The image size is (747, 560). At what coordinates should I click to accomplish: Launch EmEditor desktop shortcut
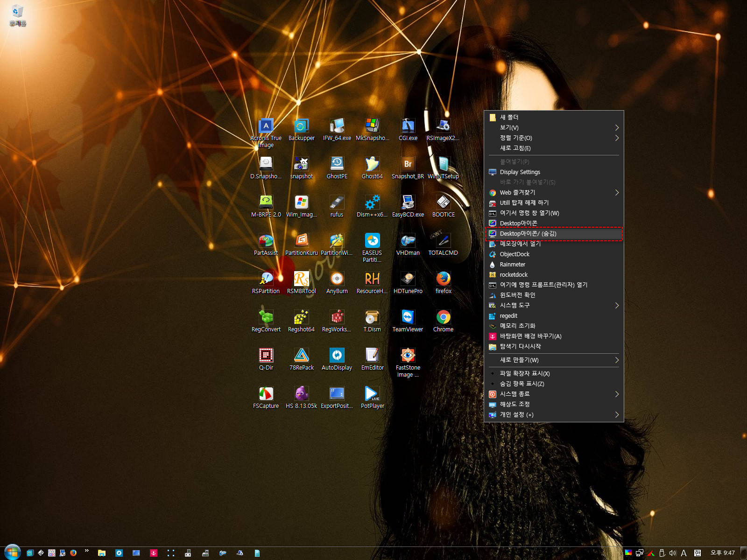(x=372, y=359)
